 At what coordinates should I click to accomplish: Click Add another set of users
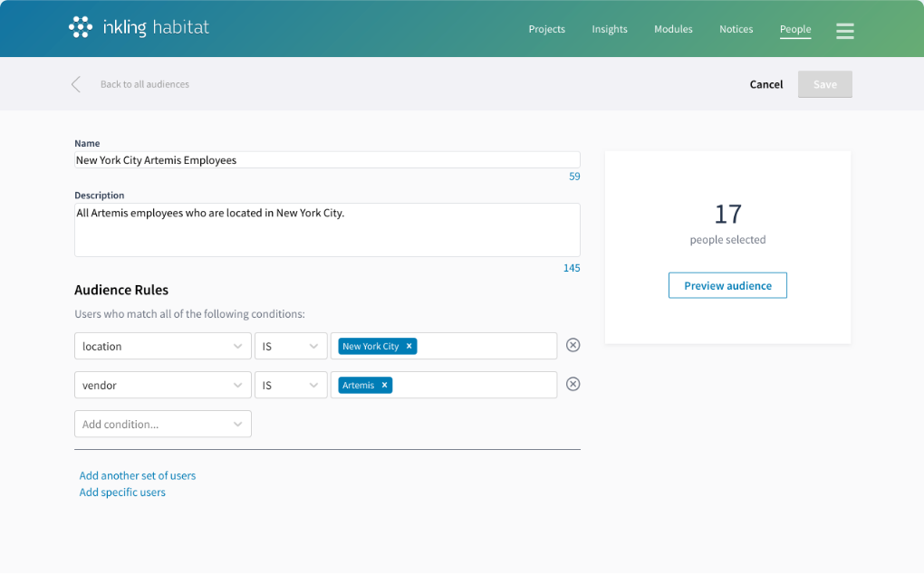[x=138, y=475]
